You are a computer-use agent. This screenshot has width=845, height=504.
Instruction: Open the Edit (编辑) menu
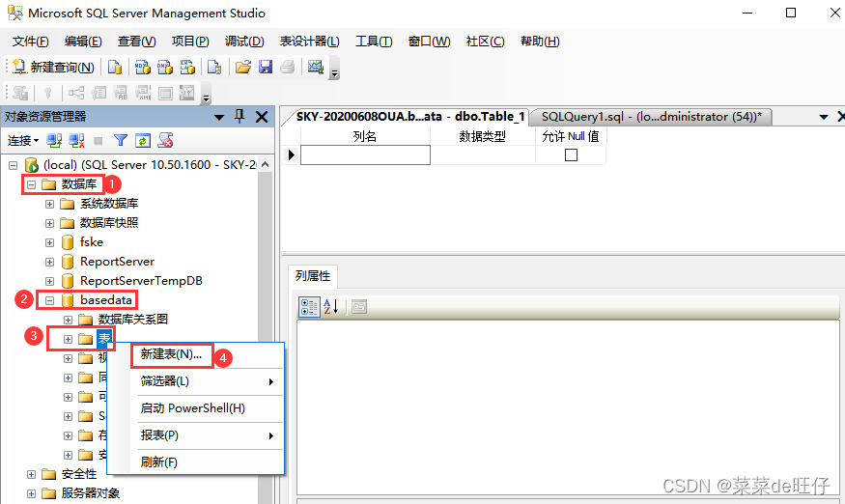[x=83, y=42]
